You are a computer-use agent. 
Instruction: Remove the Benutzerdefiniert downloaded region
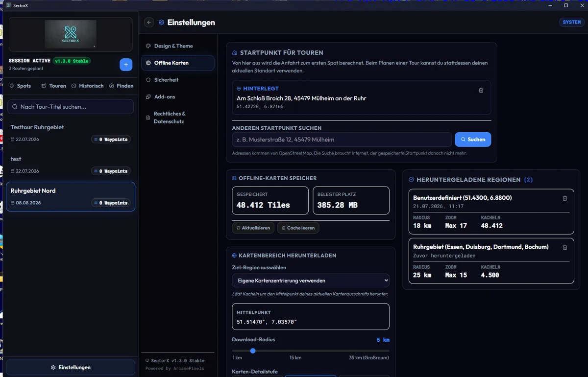(564, 198)
